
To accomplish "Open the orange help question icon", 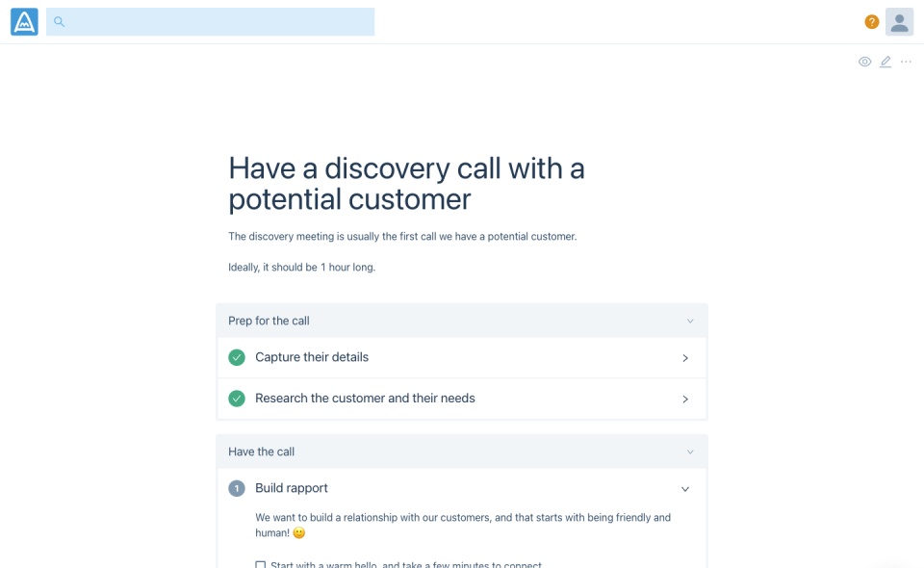I will coord(871,22).
